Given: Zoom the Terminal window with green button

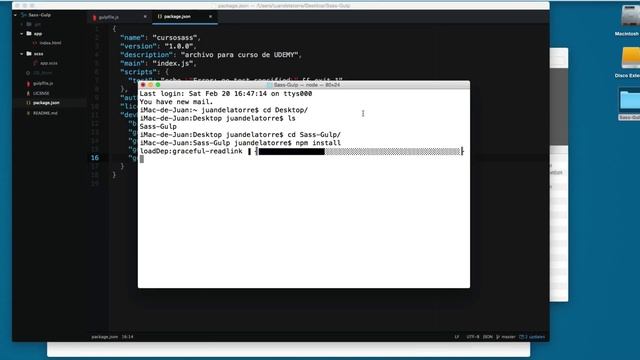Looking at the screenshot, I should (x=158, y=85).
